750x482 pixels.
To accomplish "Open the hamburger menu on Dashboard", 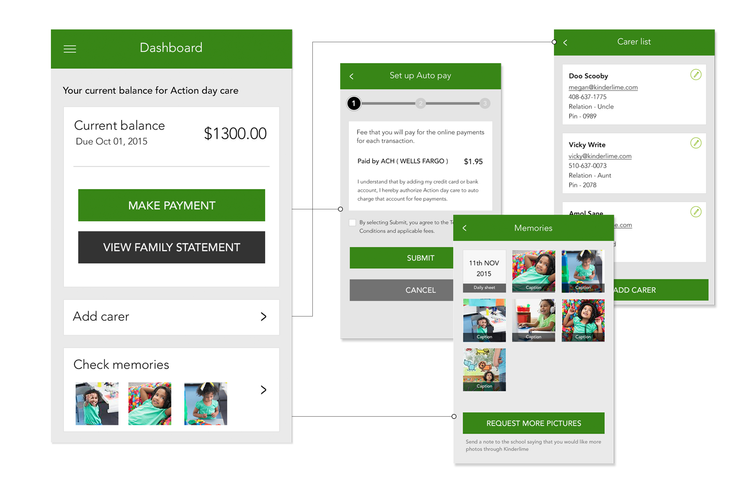I will 70,49.
